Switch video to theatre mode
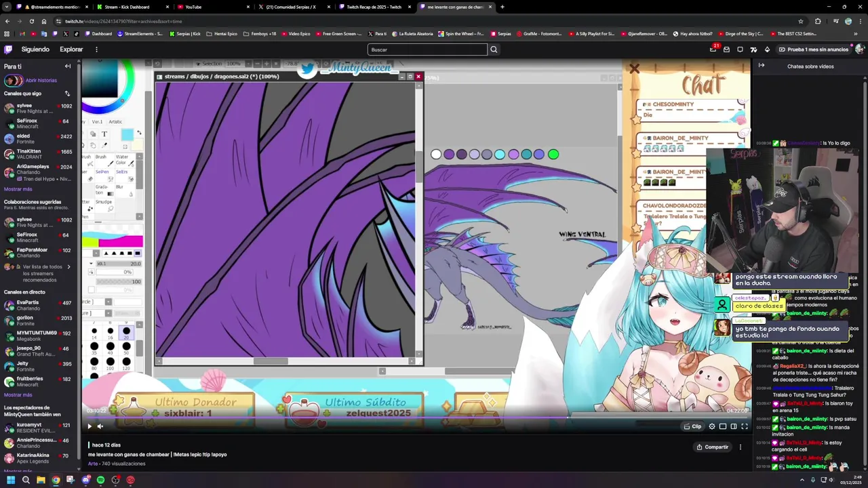 pyautogui.click(x=734, y=426)
